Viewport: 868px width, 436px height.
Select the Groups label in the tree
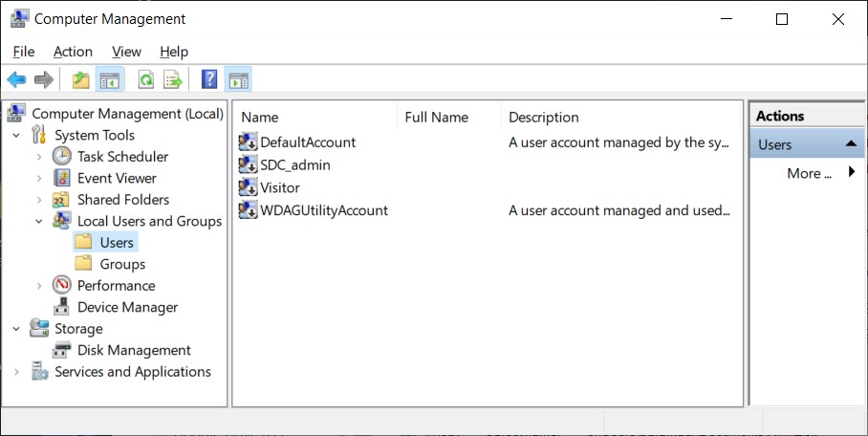tap(122, 264)
